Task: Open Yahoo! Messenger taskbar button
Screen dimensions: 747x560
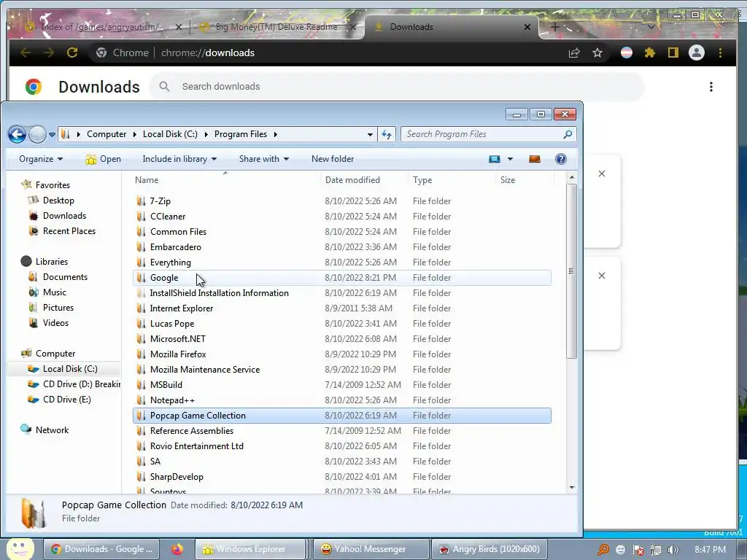Action: pyautogui.click(x=371, y=549)
